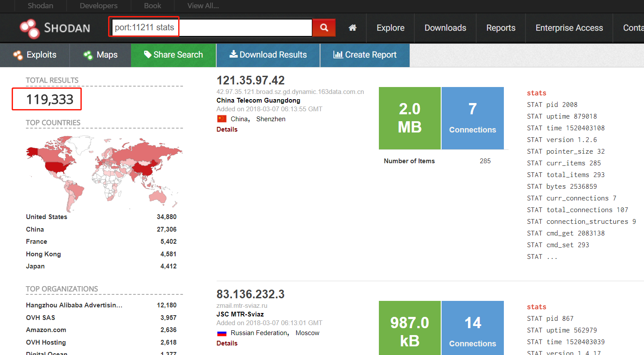Viewport: 644px width, 355px height.
Task: Click the China flag icon
Action: (221, 119)
